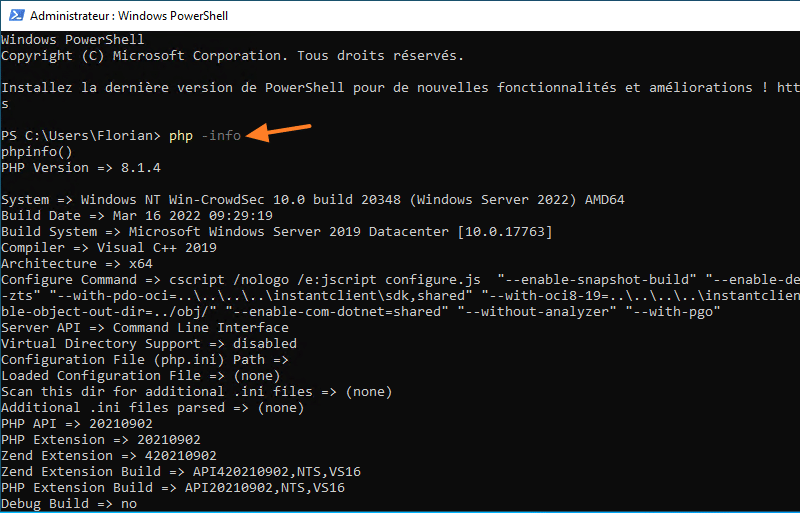The width and height of the screenshot is (800, 513).
Task: Click the 'php' command at the prompt
Action: [181, 136]
